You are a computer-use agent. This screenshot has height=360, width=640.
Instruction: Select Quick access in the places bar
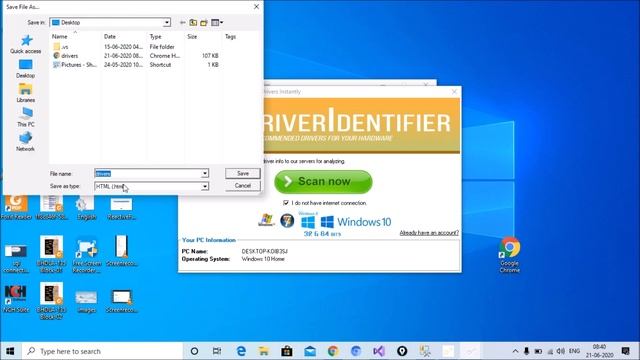coord(26,44)
